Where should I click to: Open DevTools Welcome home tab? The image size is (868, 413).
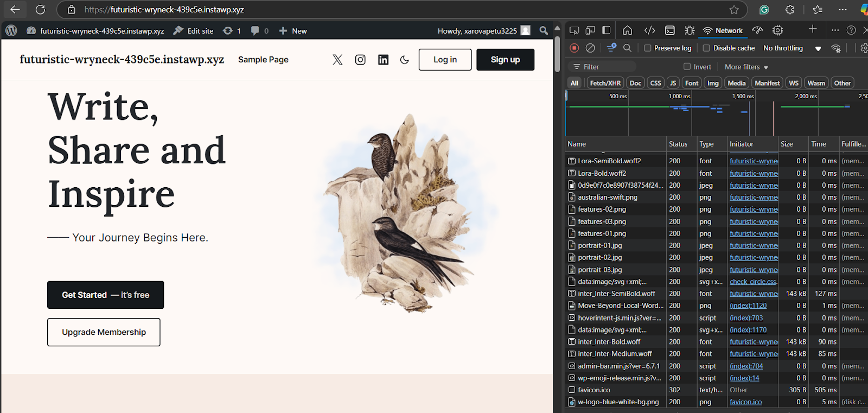point(627,30)
